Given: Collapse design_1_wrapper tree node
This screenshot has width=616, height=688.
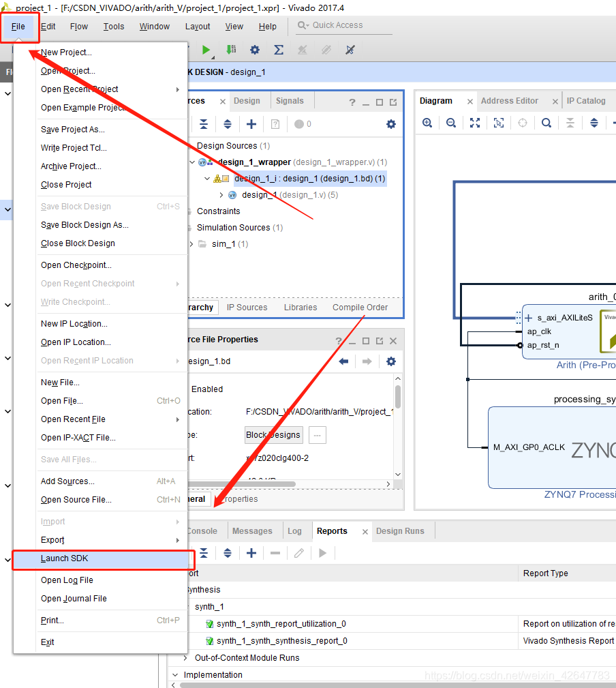Looking at the screenshot, I should (x=192, y=162).
